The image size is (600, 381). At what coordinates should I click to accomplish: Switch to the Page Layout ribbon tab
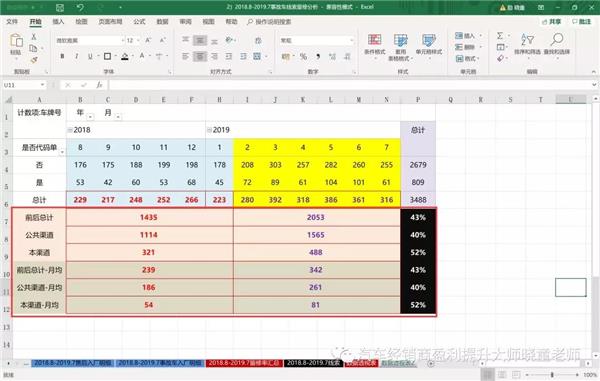(x=110, y=21)
